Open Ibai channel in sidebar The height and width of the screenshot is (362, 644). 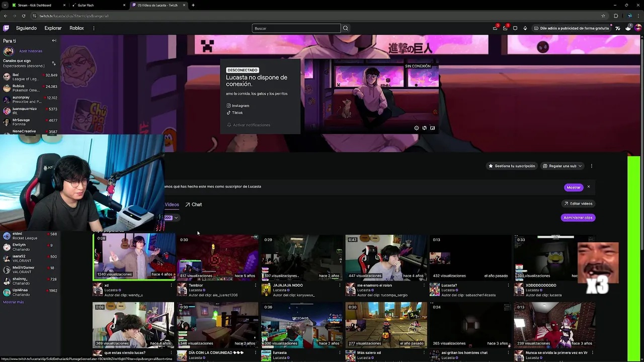point(30,77)
